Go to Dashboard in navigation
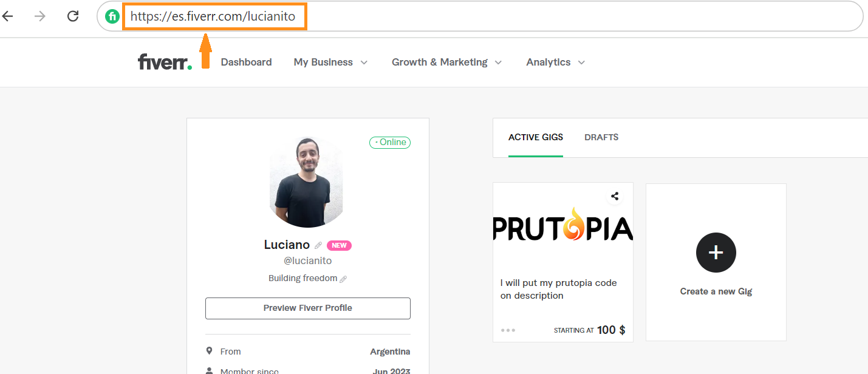Screen dimensions: 868x374 click(246, 62)
